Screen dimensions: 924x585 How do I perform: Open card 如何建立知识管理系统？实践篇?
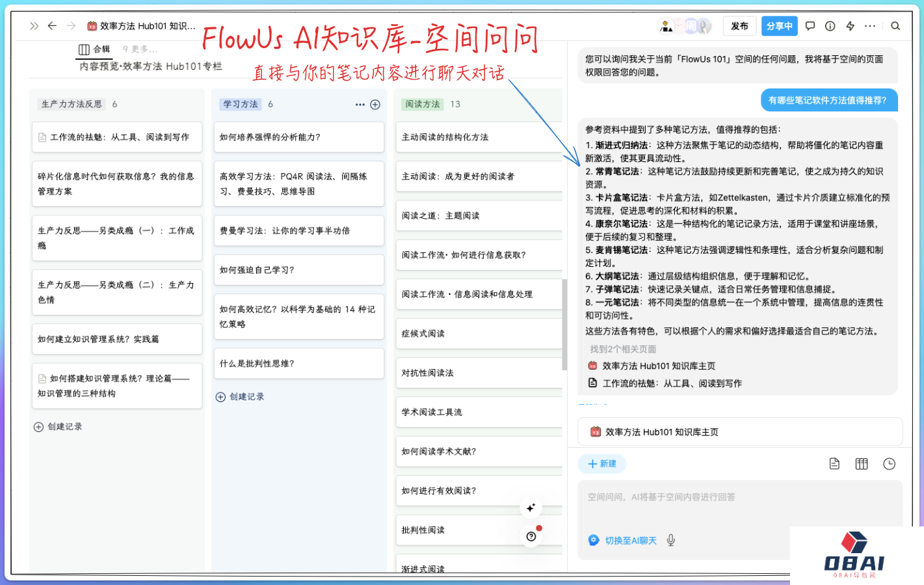pos(117,339)
